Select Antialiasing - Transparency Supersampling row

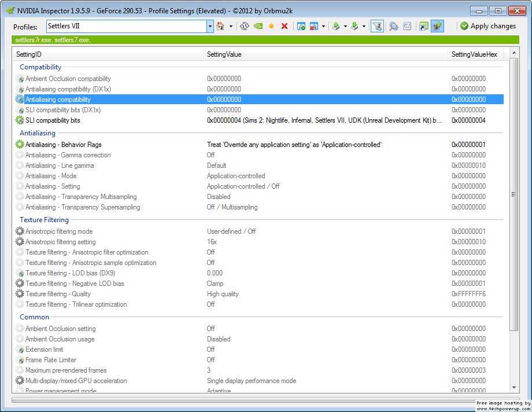(x=258, y=207)
